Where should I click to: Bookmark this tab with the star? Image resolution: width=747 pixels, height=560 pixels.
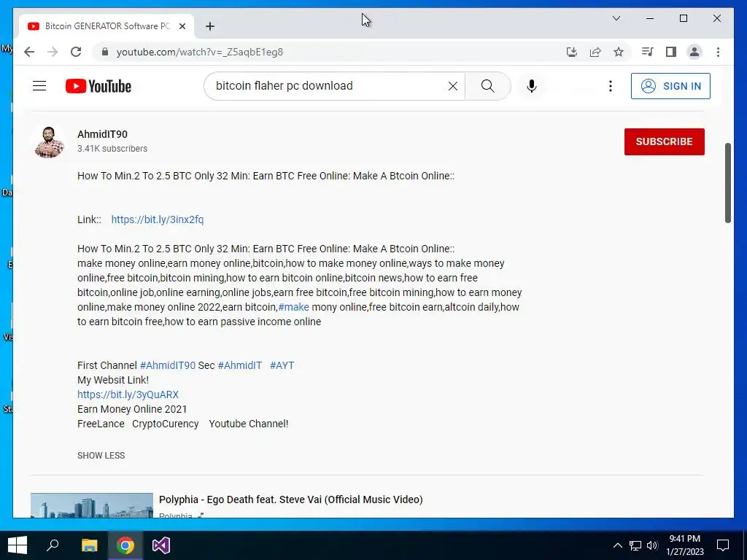pos(619,52)
